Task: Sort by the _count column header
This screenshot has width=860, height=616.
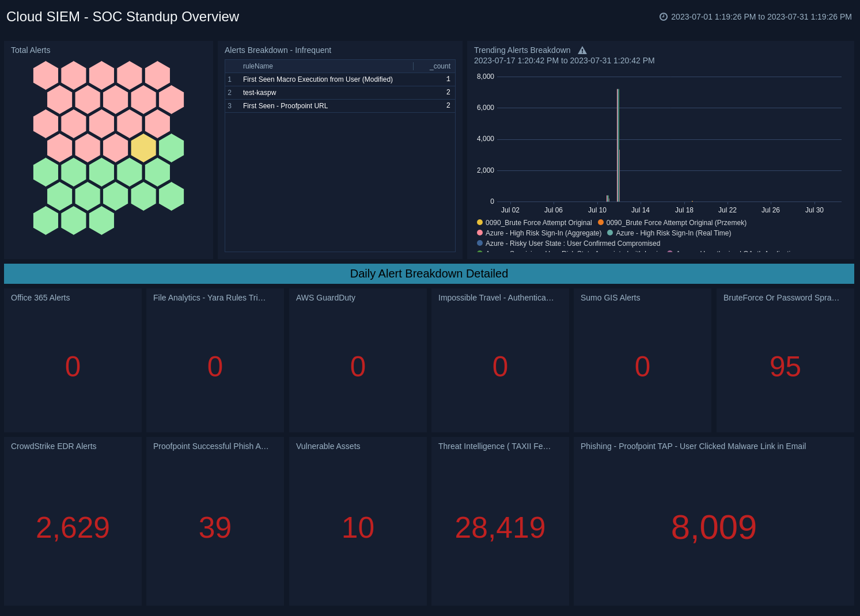Action: coord(440,66)
